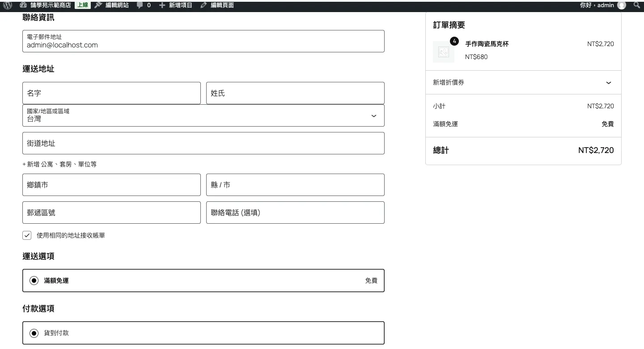644x349 pixels.
Task: Click the 小計 subtotal label
Action: [439, 106]
